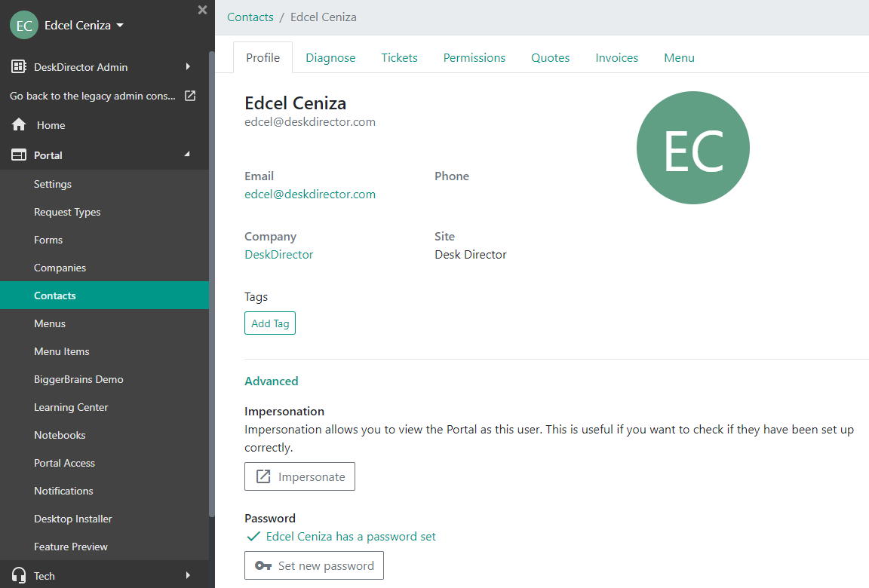Click the Home house icon
The width and height of the screenshot is (869, 588).
[x=19, y=124]
